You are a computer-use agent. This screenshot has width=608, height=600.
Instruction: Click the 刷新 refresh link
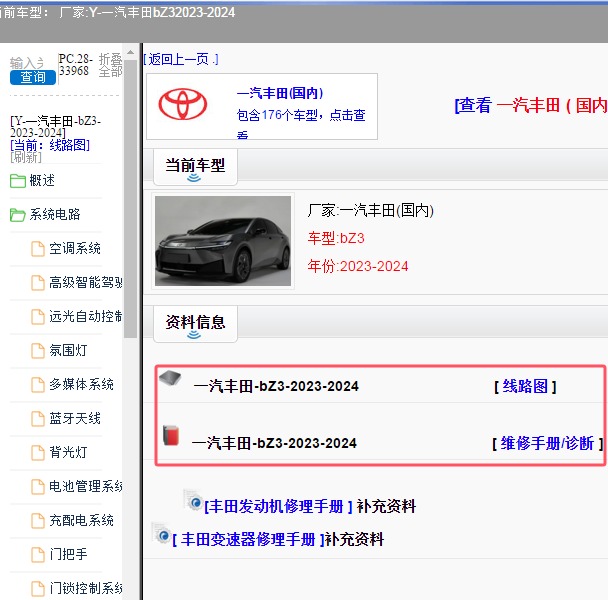coord(26,157)
